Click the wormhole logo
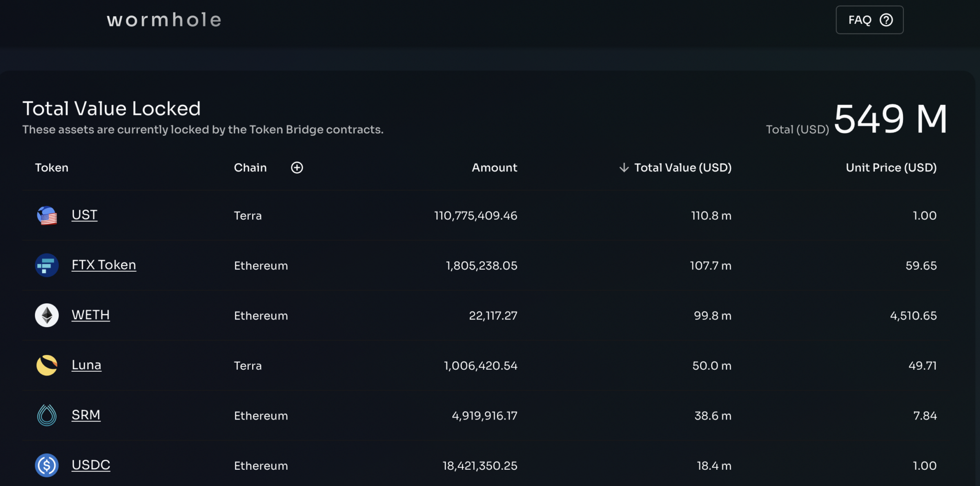 (x=164, y=20)
